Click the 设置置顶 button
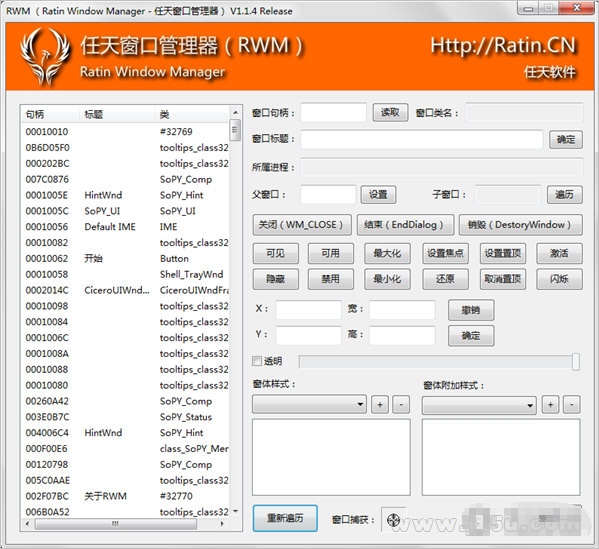 503,253
